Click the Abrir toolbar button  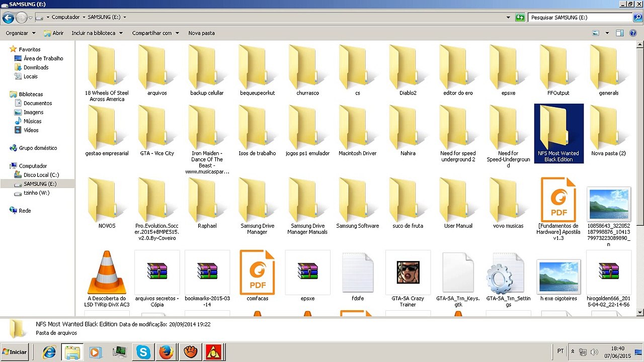point(53,33)
